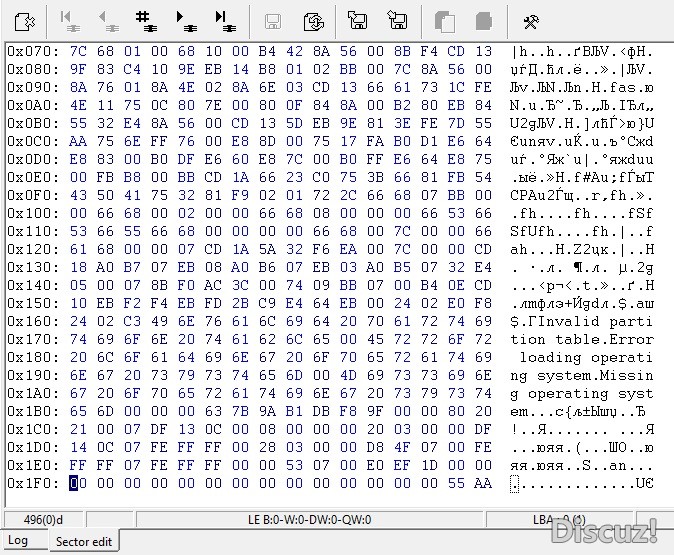
Task: Click byte DB in row 0x1B0
Action: (x=321, y=411)
